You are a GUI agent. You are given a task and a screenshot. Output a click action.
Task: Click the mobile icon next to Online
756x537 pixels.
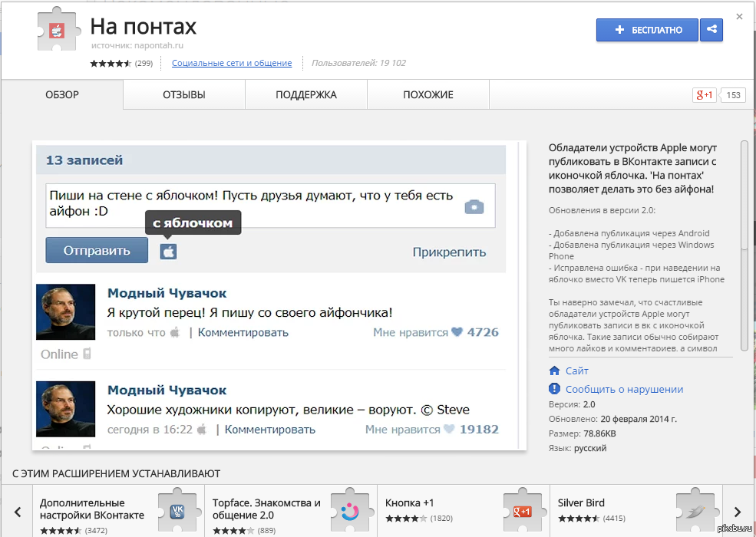click(87, 354)
